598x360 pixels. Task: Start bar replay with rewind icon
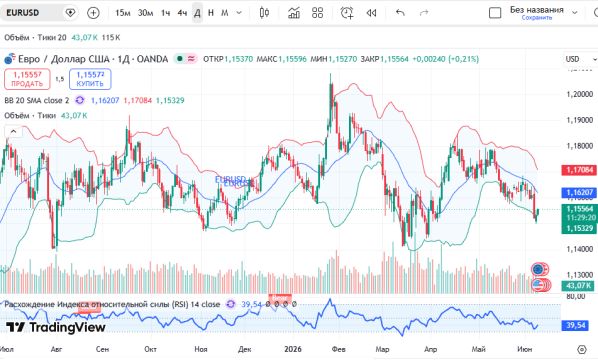point(371,13)
